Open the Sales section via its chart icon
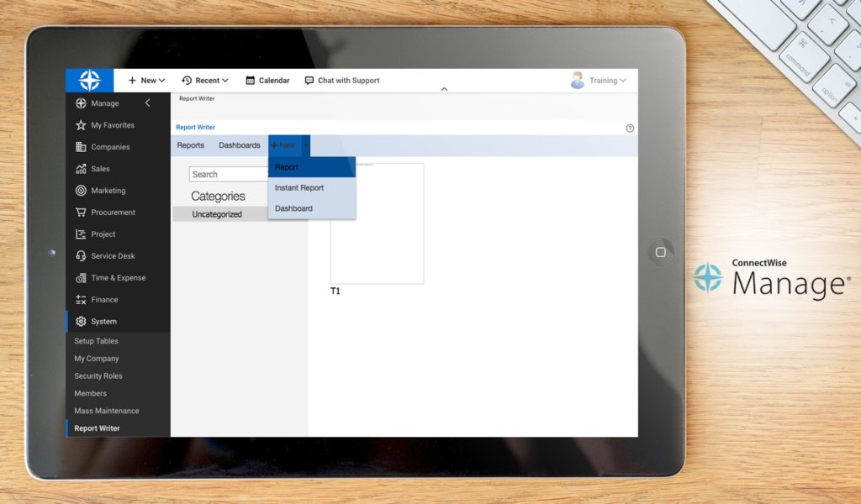Viewport: 861px width, 504px height. pos(82,168)
